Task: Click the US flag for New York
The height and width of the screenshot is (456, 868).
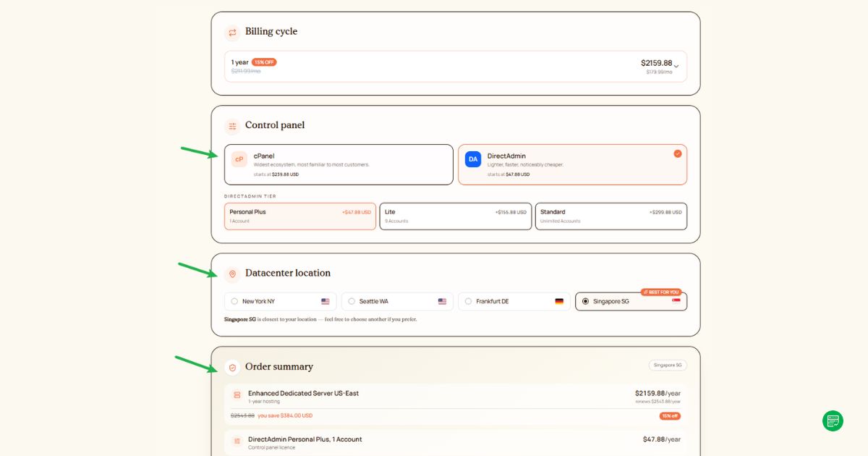Action: coord(325,301)
